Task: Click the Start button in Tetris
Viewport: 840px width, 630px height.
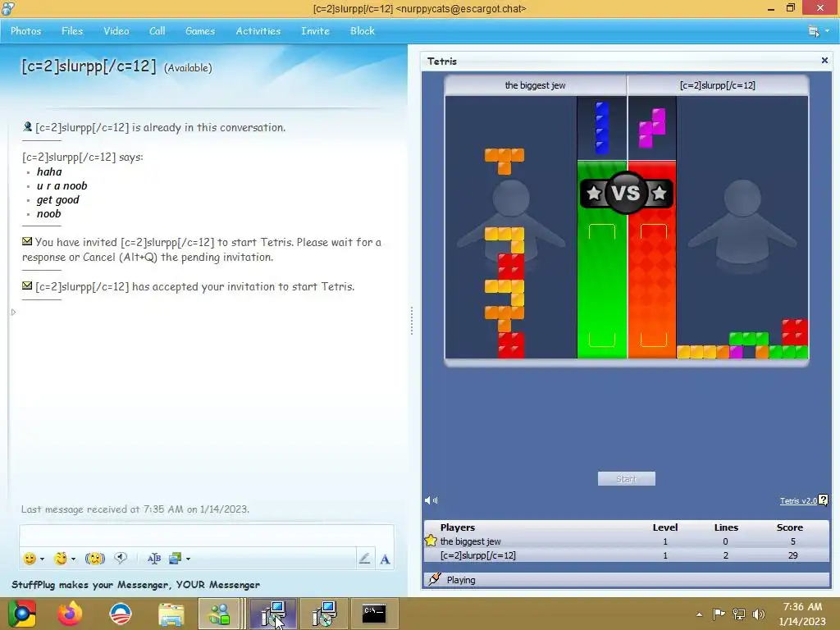Action: [626, 479]
